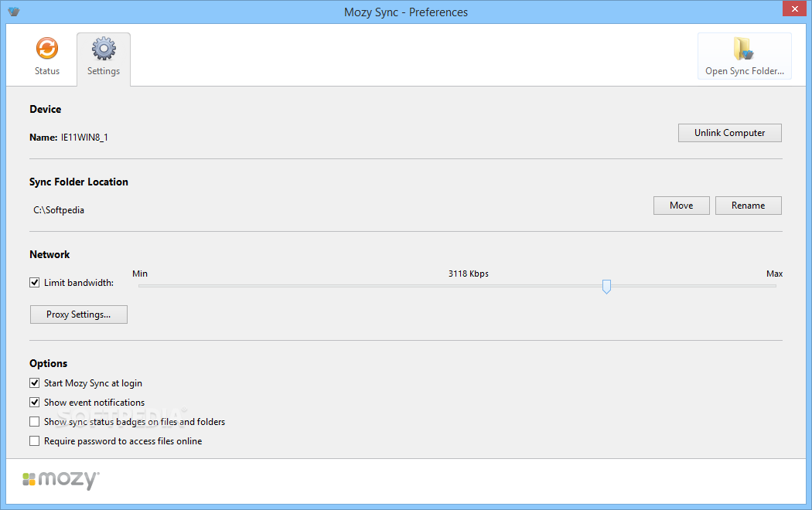Unlink this computer from Mozy
This screenshot has width=812, height=510.
click(x=730, y=133)
